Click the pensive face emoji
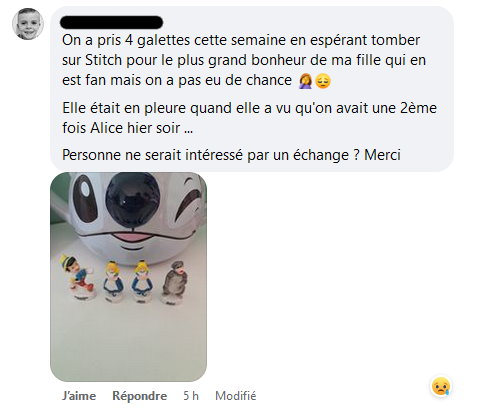Image resolution: width=479 pixels, height=412 pixels. (323, 81)
